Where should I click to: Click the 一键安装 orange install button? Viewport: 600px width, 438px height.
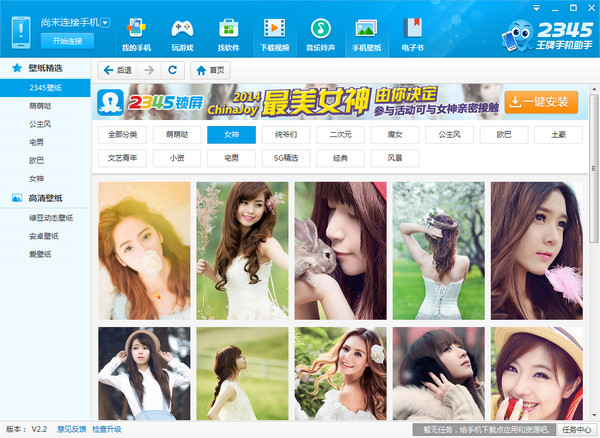point(541,102)
